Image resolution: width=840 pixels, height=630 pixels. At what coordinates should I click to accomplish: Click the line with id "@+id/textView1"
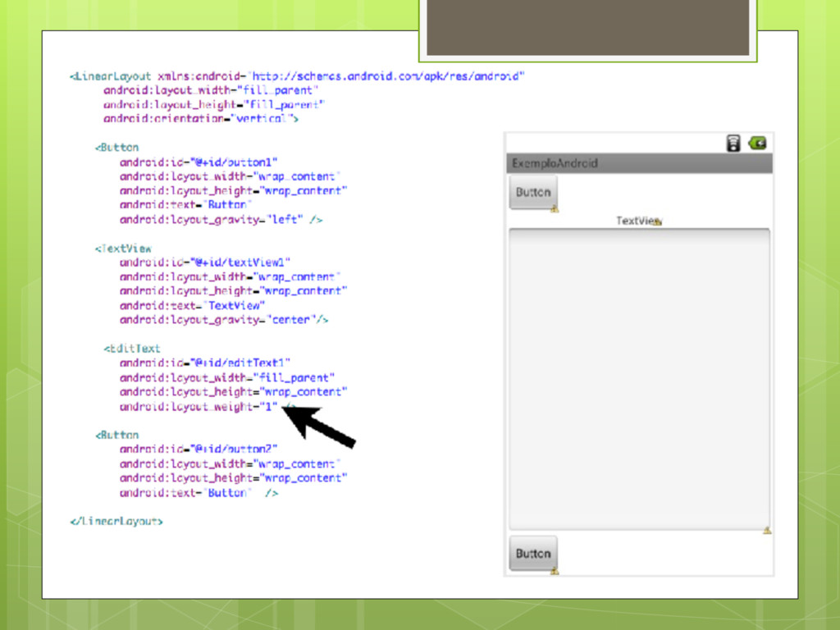(205, 262)
